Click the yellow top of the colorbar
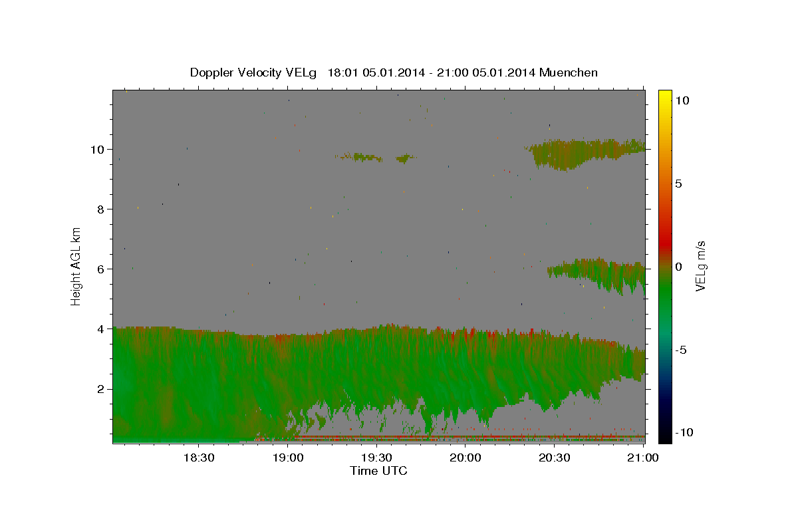798x532 pixels. [664, 96]
